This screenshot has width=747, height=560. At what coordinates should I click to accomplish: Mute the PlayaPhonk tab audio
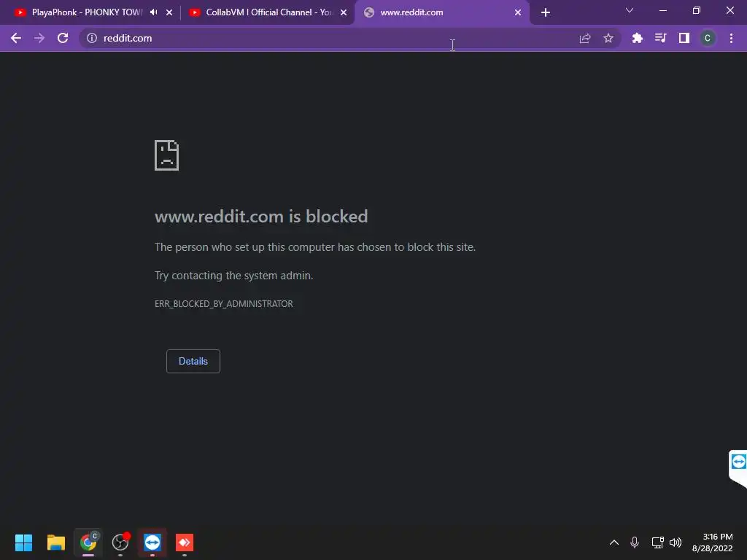(153, 12)
